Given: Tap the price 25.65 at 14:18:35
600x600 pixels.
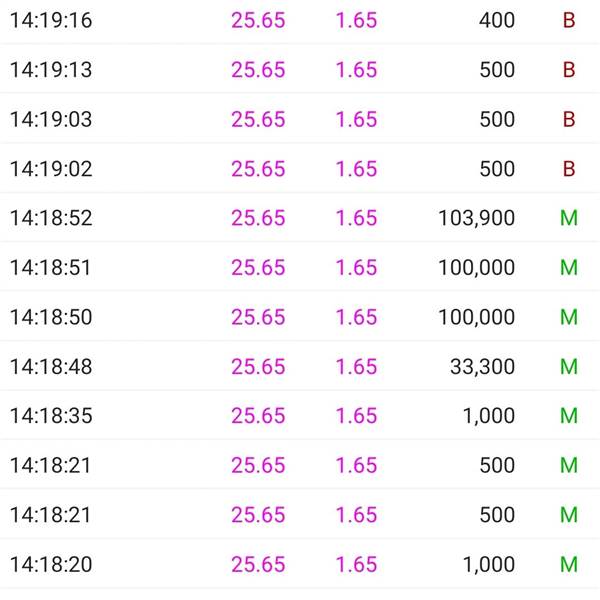Looking at the screenshot, I should [x=258, y=416].
